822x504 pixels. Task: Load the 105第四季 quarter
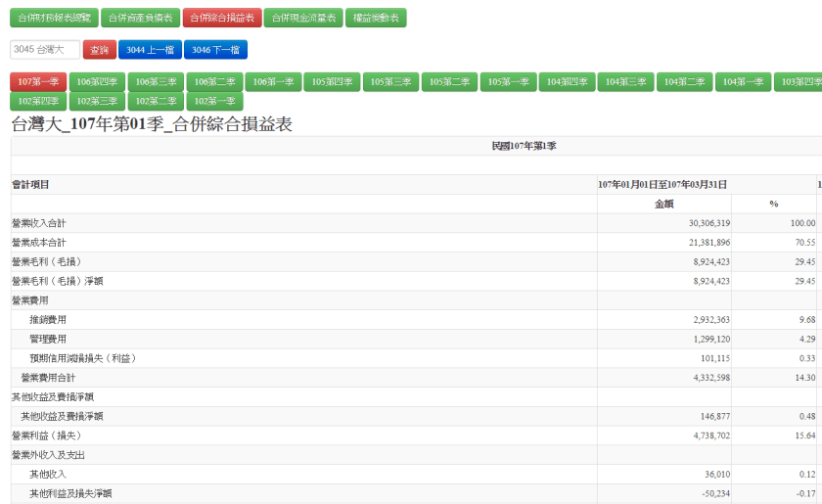coord(332,82)
